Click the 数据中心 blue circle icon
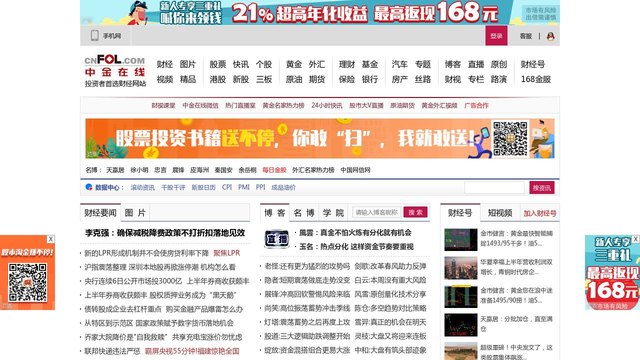This screenshot has height=360, width=640. click(x=89, y=187)
